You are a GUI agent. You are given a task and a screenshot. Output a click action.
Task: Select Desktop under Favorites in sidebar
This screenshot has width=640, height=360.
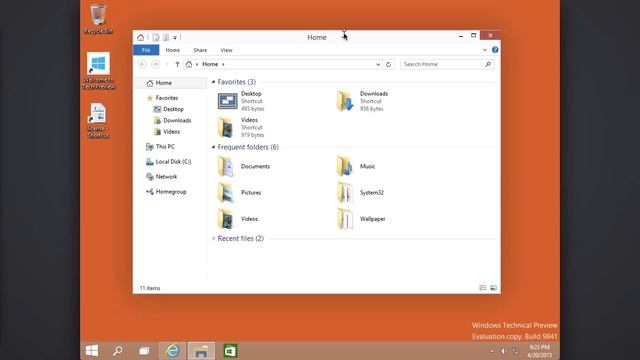pyautogui.click(x=170, y=109)
